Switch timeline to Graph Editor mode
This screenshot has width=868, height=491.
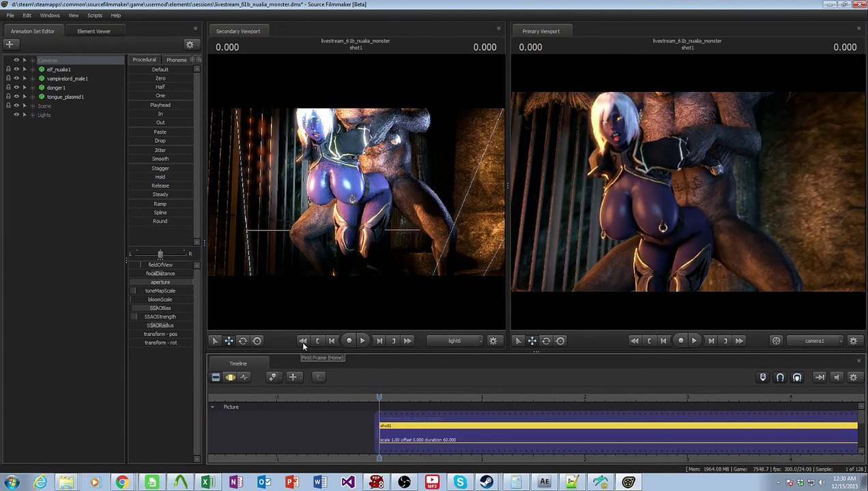244,377
